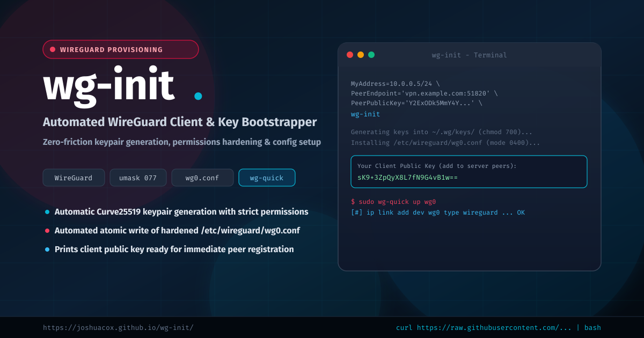
Task: Click bullet dot beside Curve25519 keypair line
Action: [x=47, y=212]
